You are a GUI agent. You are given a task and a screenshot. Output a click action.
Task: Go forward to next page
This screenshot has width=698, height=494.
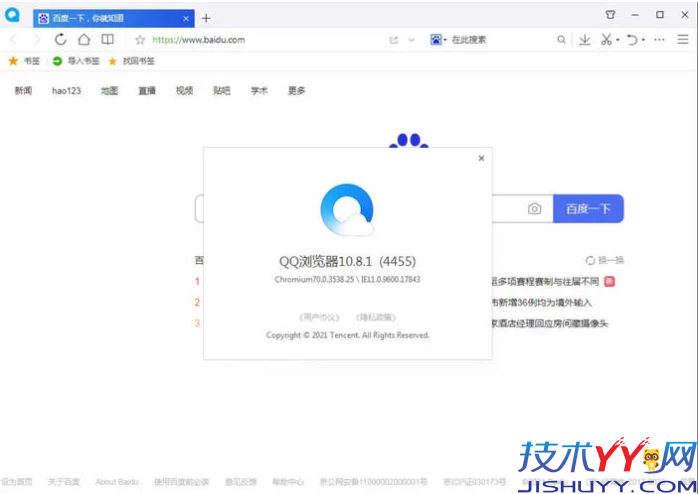37,40
